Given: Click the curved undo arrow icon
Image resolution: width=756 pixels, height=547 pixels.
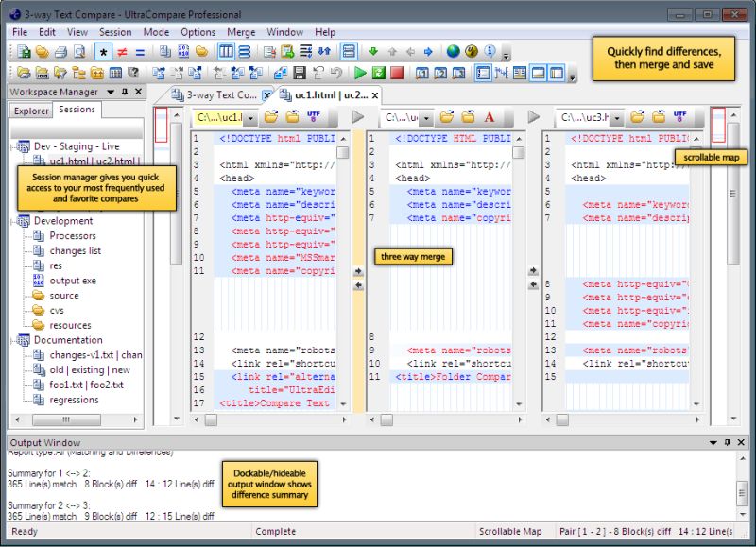Looking at the screenshot, I should tap(336, 74).
